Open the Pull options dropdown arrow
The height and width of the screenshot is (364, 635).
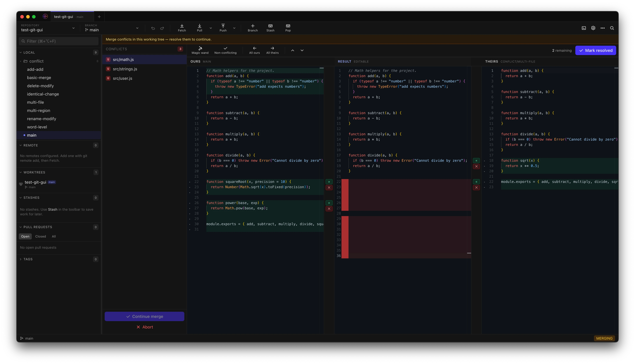pyautogui.click(x=211, y=28)
